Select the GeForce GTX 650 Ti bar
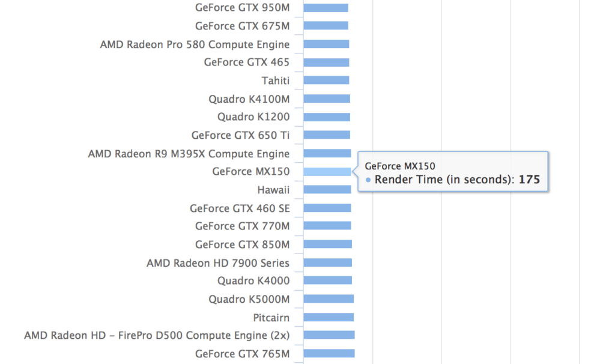615x364 pixels. (327, 135)
